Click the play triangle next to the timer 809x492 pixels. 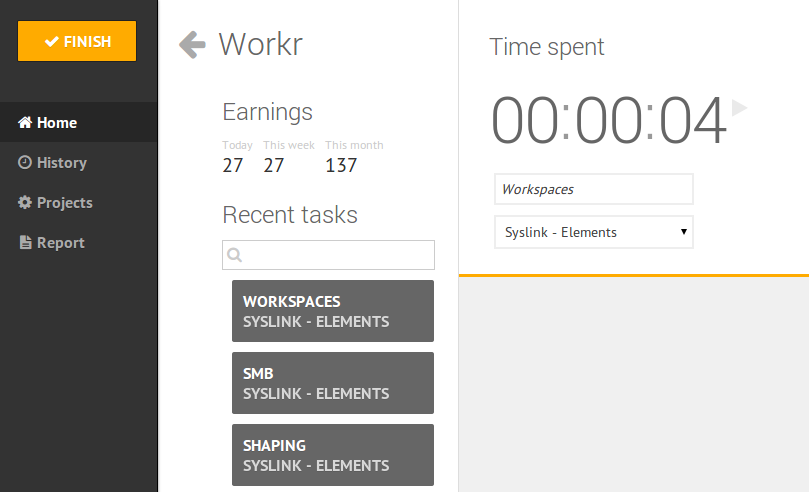pos(739,107)
